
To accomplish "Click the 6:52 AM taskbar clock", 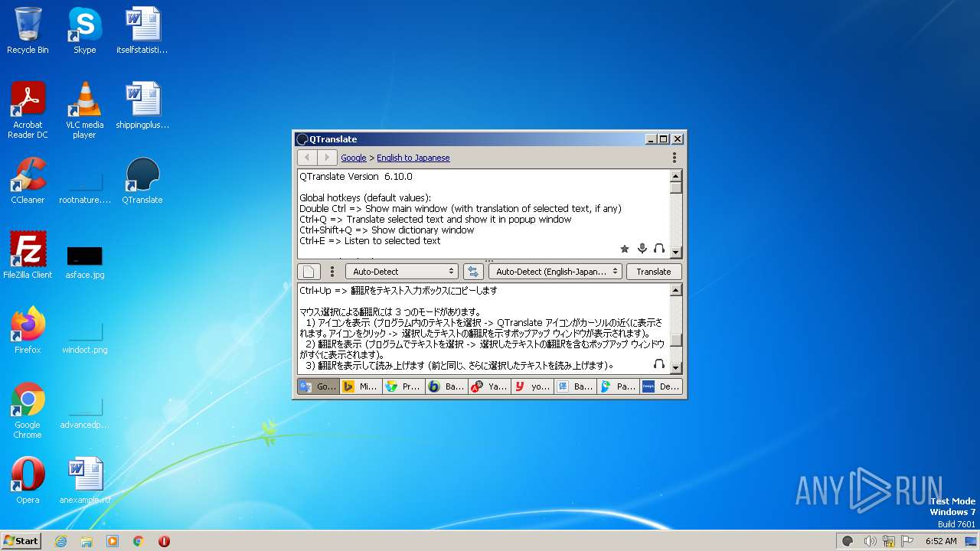I will click(x=941, y=541).
